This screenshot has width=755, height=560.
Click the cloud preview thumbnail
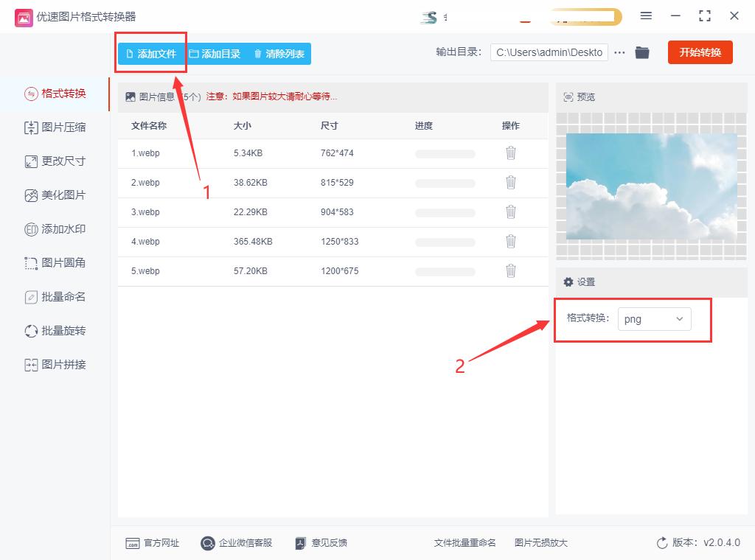[x=650, y=186]
